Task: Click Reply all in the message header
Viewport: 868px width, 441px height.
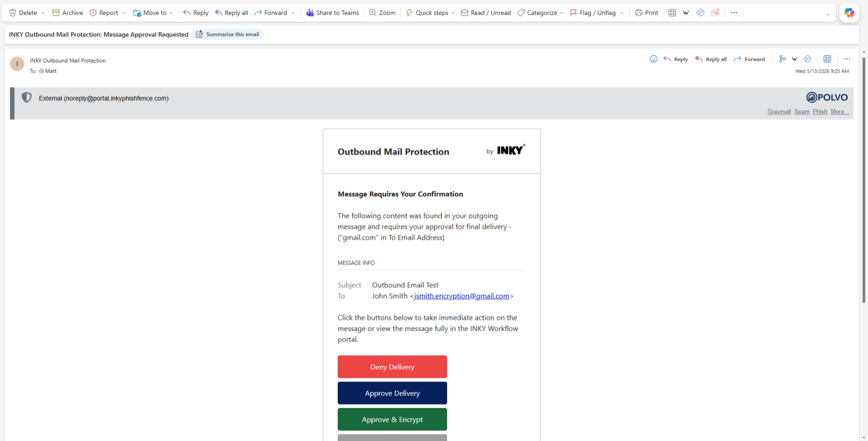Action: pyautogui.click(x=711, y=59)
